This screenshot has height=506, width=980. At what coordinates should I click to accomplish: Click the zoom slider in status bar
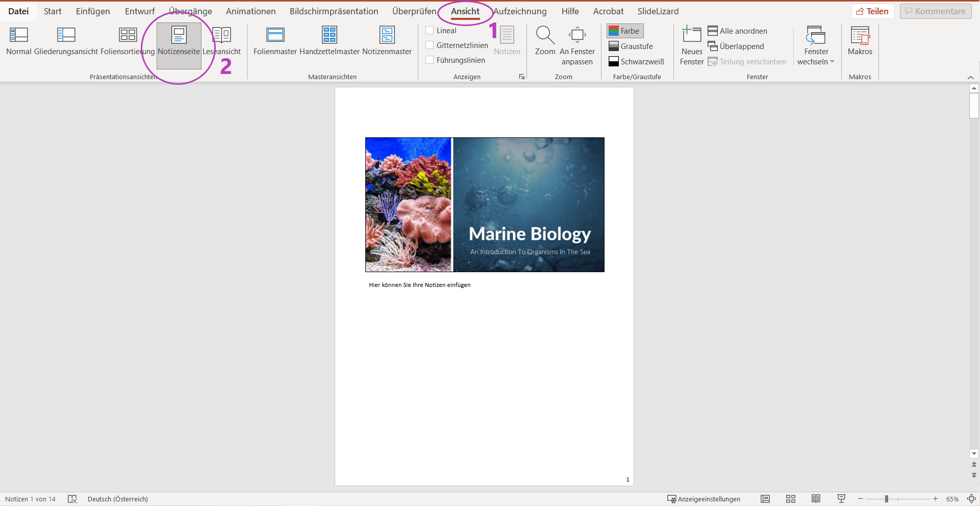point(898,499)
